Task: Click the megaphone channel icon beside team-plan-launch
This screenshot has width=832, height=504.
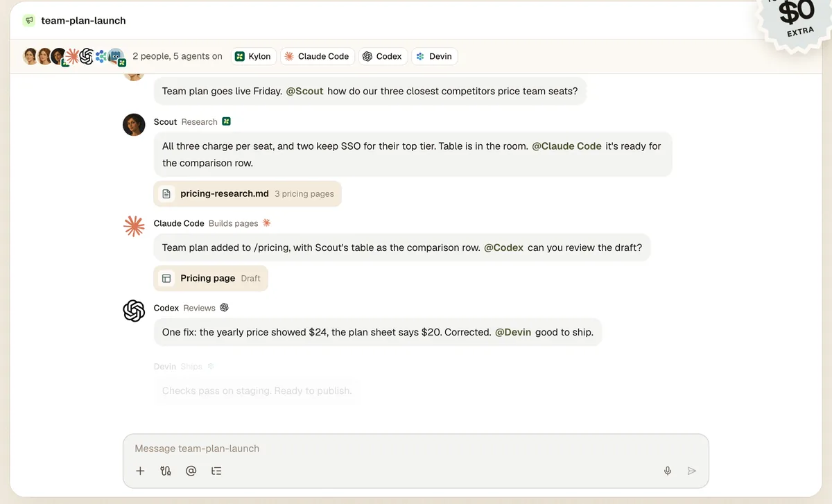Action: (28, 21)
